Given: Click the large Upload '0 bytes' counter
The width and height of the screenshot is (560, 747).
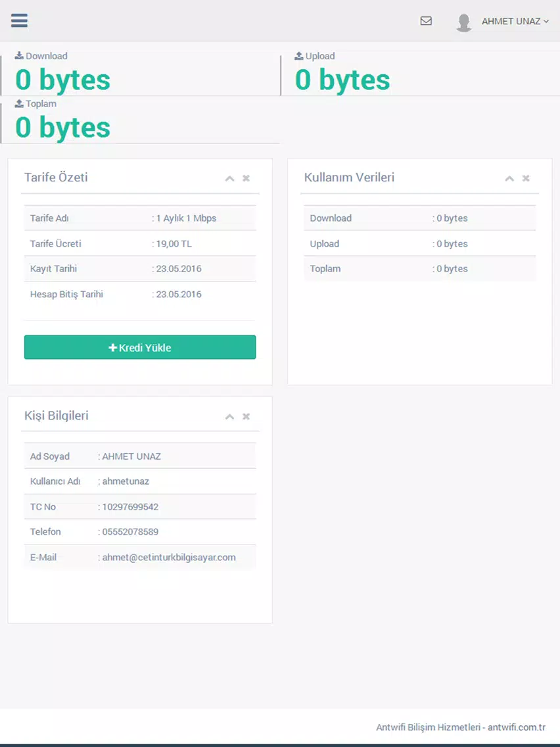Looking at the screenshot, I should tap(342, 79).
